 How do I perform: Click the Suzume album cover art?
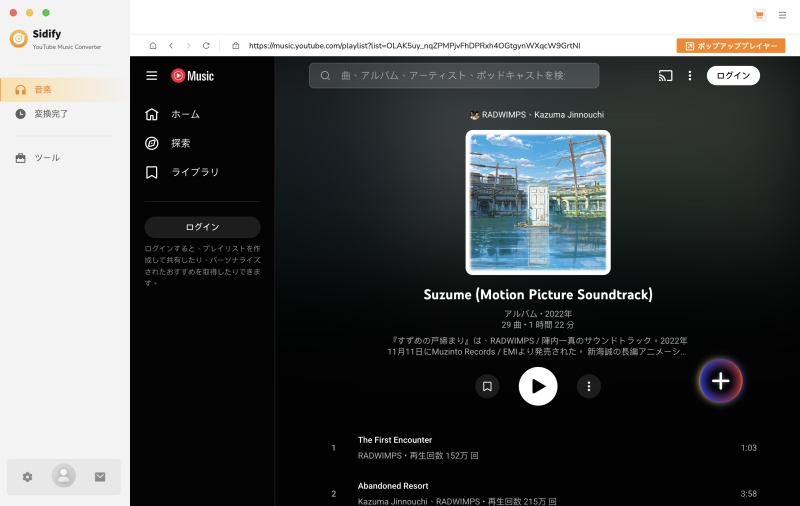538,203
